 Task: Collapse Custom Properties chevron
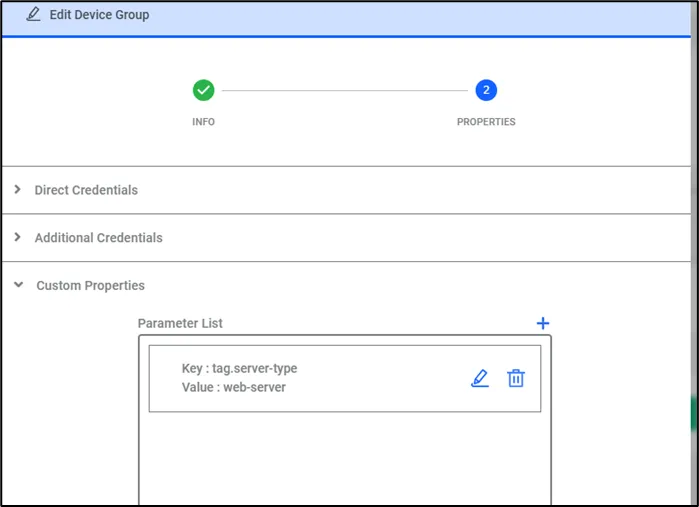click(x=18, y=284)
